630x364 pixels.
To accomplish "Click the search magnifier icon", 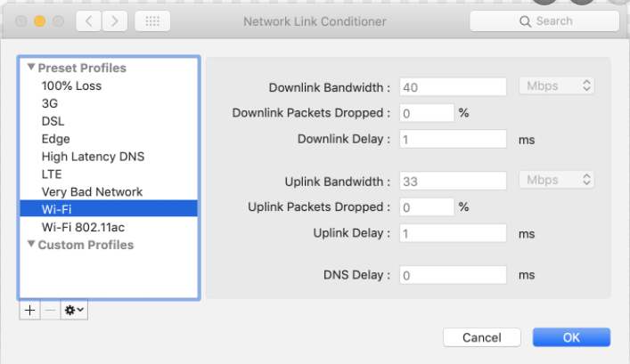I will click(x=525, y=21).
